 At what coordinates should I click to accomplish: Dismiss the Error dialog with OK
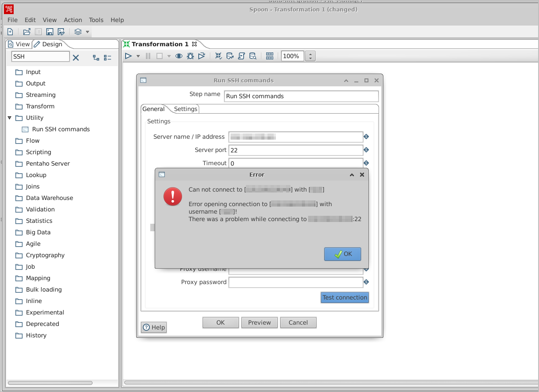[x=342, y=254]
